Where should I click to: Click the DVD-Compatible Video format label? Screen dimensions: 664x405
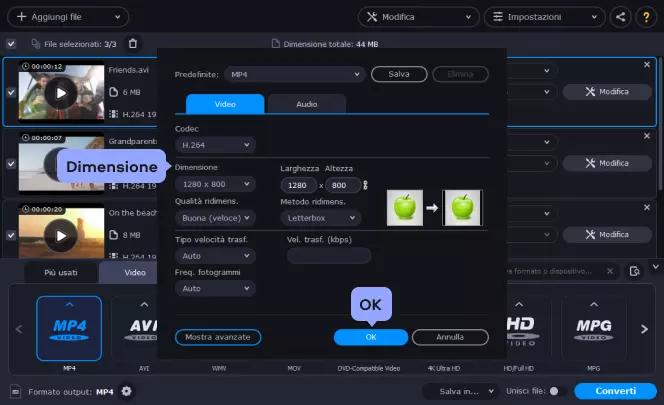coord(369,369)
